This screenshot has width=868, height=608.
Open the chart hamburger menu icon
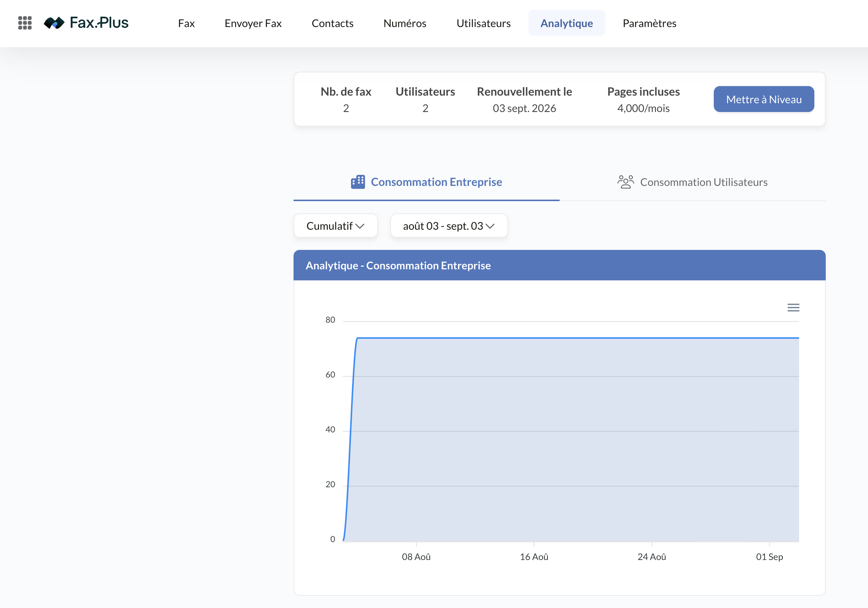tap(793, 307)
